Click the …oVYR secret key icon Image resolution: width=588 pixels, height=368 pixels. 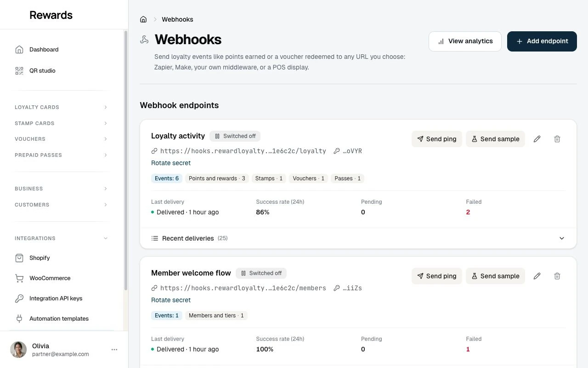coord(337,151)
